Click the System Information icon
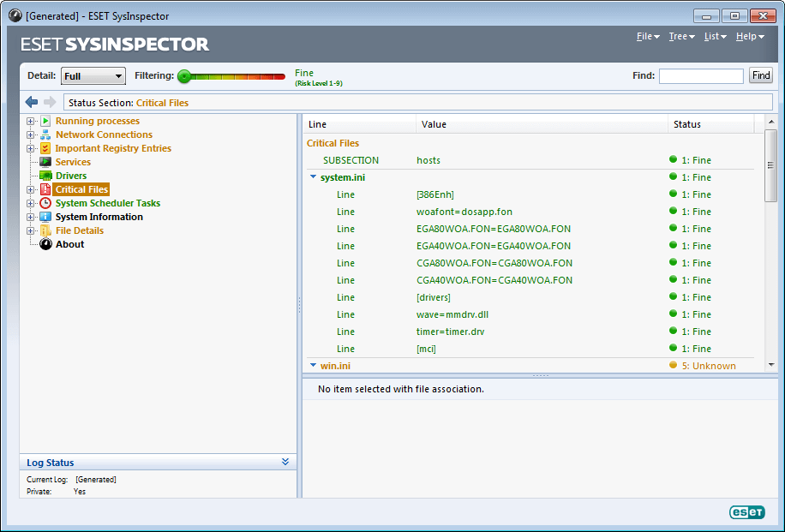Screen dimensions: 785x532 [x=45, y=217]
